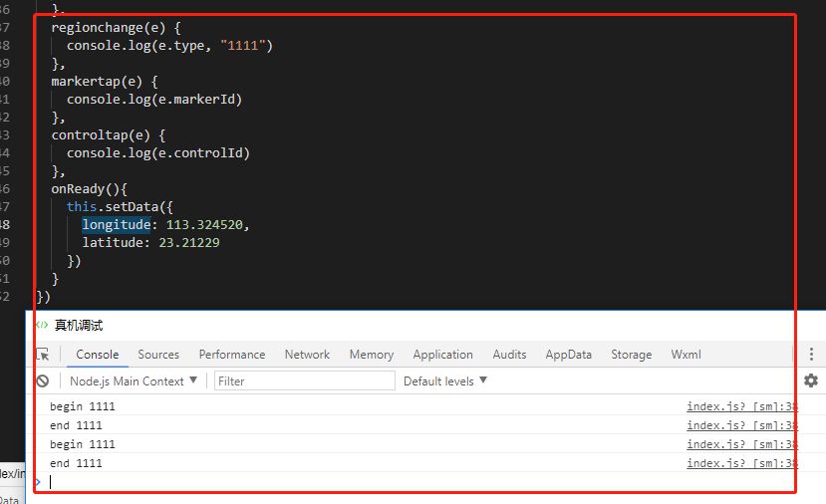Open the Node.js Main Context dropdown

pos(134,380)
